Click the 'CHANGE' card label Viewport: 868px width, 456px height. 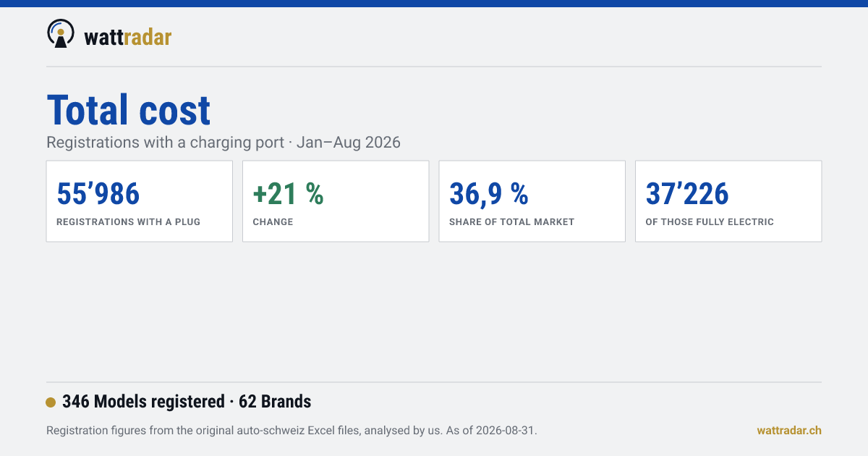click(x=273, y=221)
